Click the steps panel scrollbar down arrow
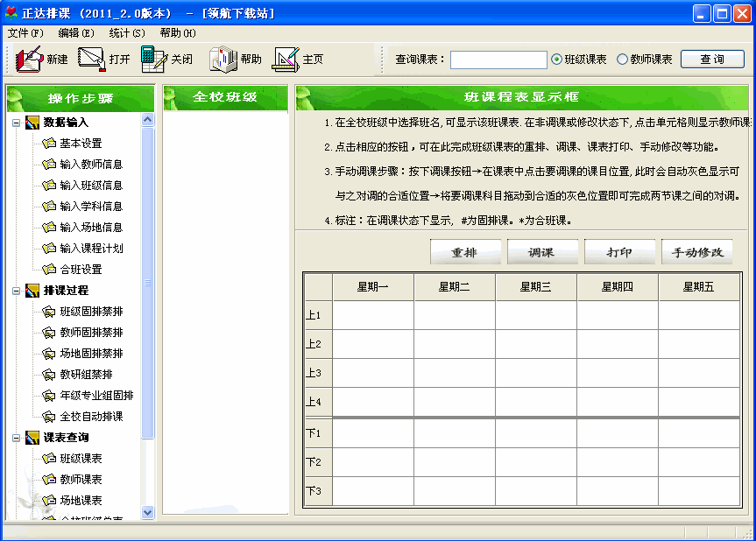The image size is (756, 541). point(148,513)
